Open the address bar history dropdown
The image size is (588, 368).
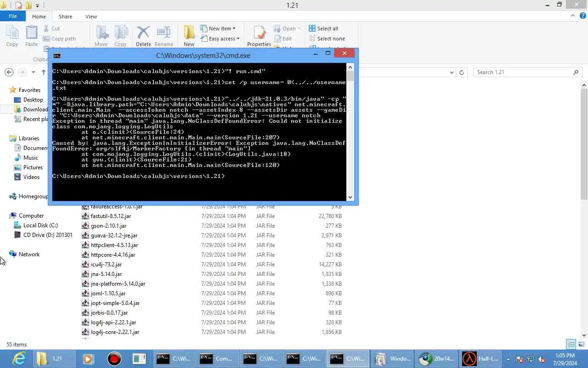pyautogui.click(x=452, y=72)
